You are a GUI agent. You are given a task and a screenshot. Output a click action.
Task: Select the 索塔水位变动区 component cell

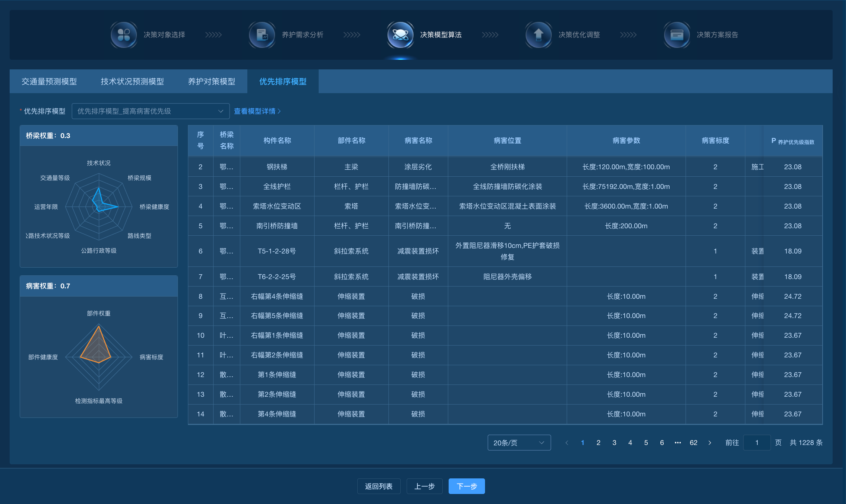click(277, 206)
